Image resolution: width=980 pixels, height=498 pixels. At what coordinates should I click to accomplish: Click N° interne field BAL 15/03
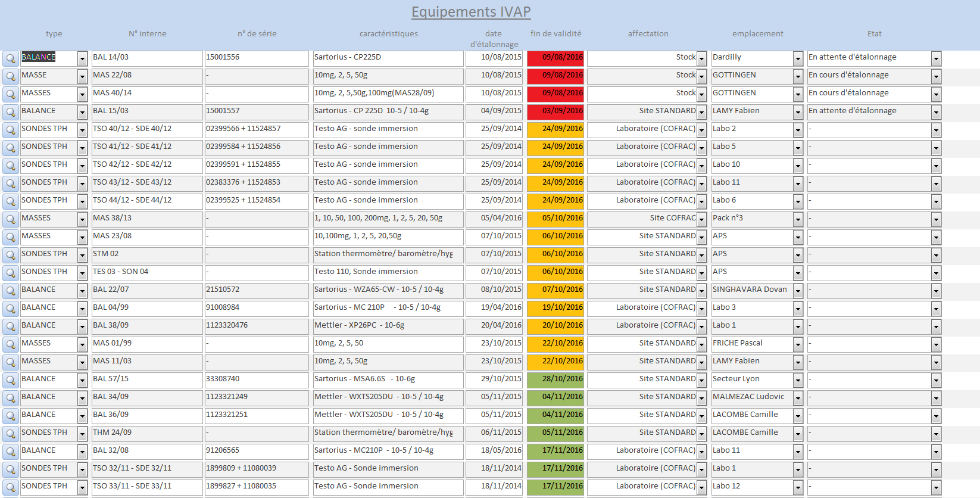(147, 112)
